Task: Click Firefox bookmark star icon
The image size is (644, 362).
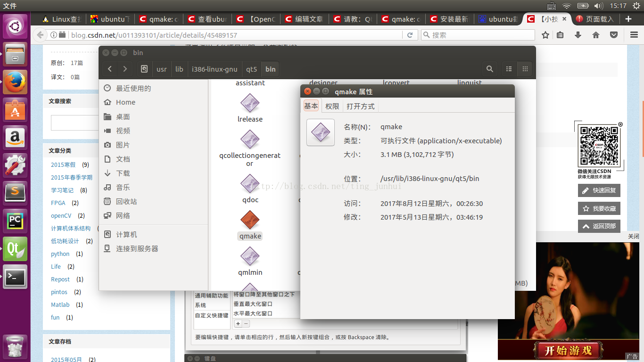Action: coord(545,35)
